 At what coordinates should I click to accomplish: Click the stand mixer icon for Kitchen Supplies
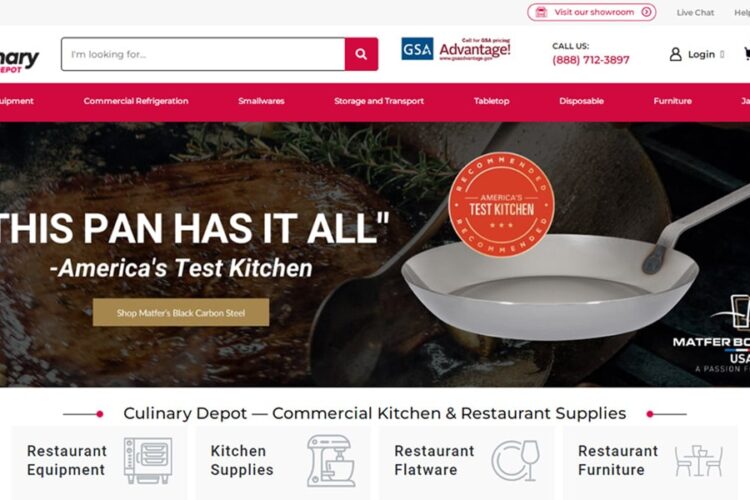[x=331, y=461]
